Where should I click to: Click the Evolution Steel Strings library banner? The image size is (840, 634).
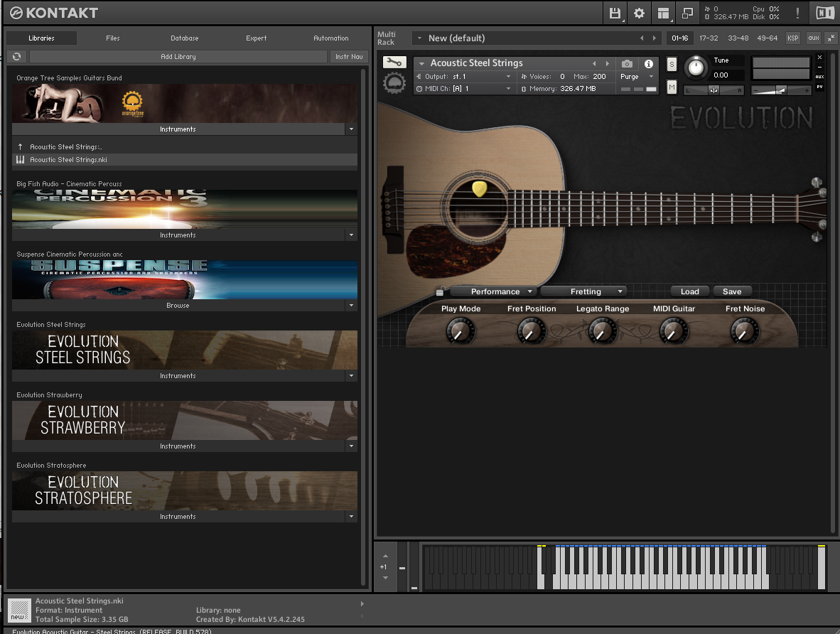[185, 350]
